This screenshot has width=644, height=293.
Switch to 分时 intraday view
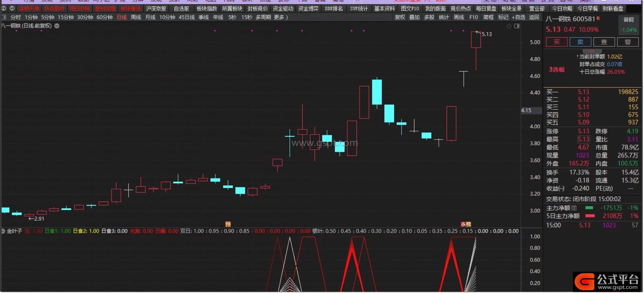pos(16,17)
